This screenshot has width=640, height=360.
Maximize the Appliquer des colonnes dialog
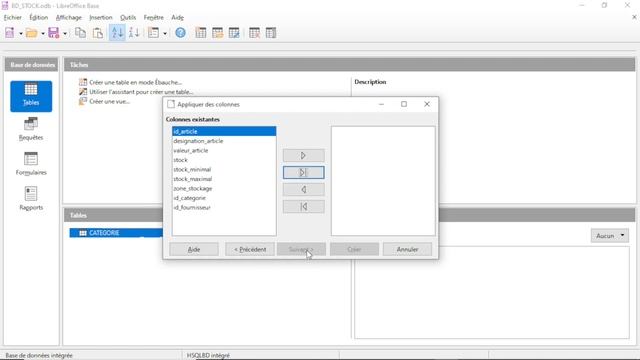(x=404, y=104)
